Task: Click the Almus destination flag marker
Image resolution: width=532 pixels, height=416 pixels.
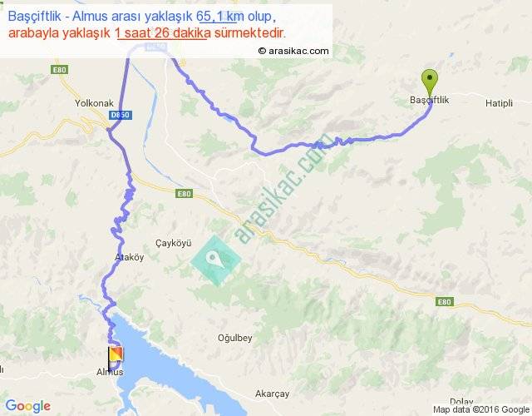Action: tap(116, 358)
